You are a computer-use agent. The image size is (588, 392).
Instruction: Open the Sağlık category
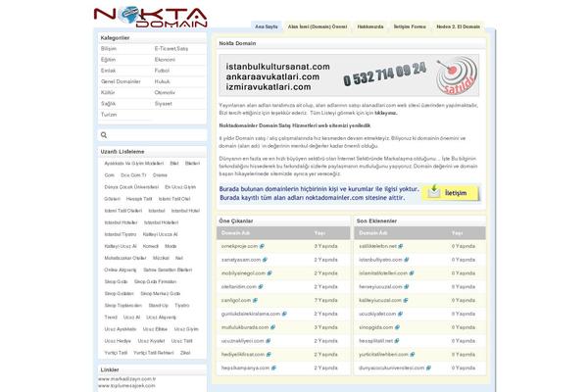108,104
